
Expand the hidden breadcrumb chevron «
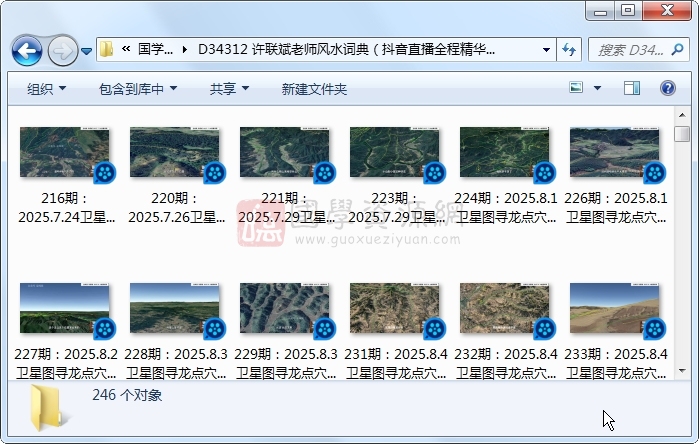pyautogui.click(x=126, y=49)
